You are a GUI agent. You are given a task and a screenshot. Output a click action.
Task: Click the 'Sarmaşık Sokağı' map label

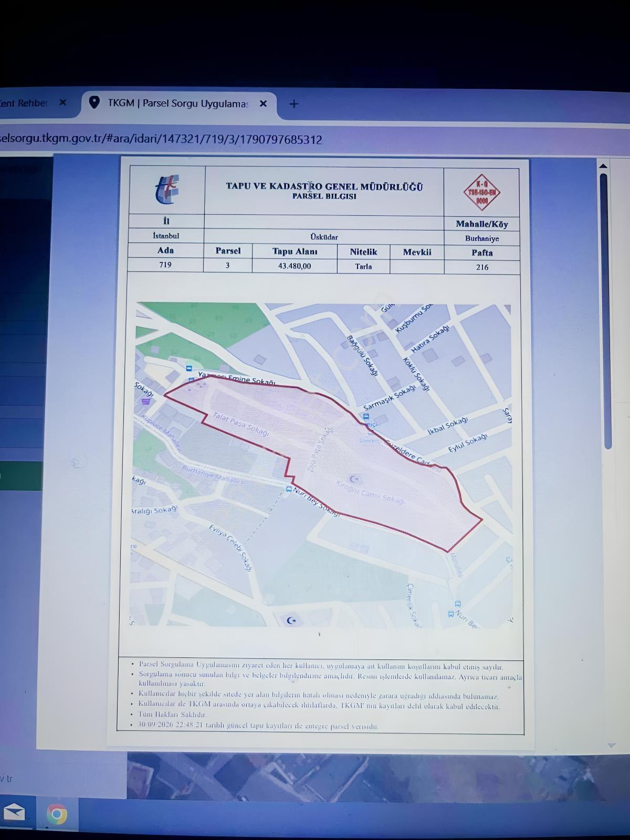point(390,397)
